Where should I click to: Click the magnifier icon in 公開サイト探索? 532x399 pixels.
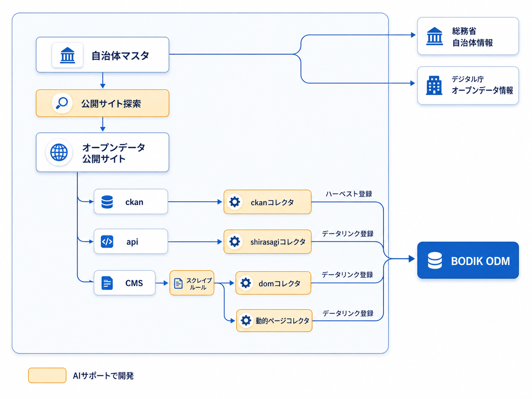pos(62,103)
